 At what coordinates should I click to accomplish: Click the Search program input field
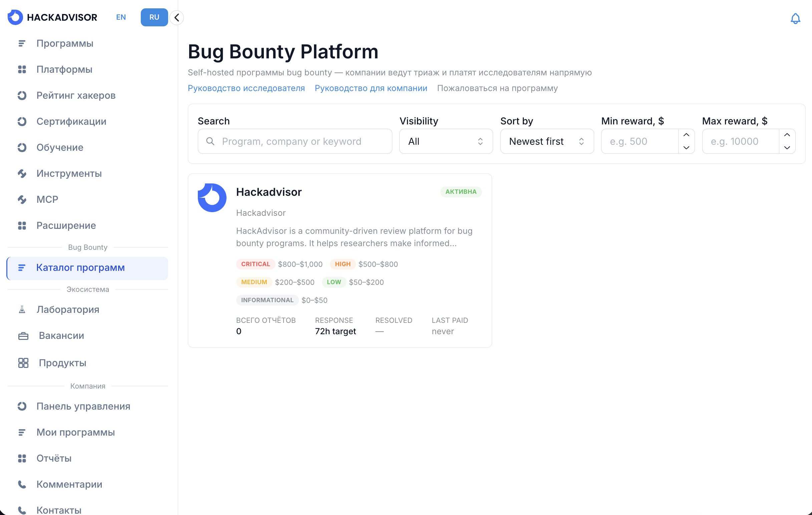pos(295,141)
